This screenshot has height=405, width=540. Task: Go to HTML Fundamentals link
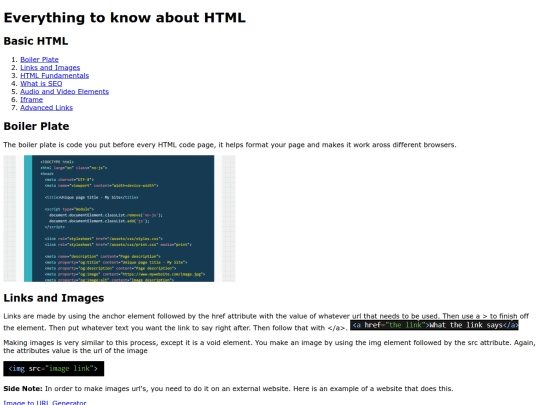54,75
